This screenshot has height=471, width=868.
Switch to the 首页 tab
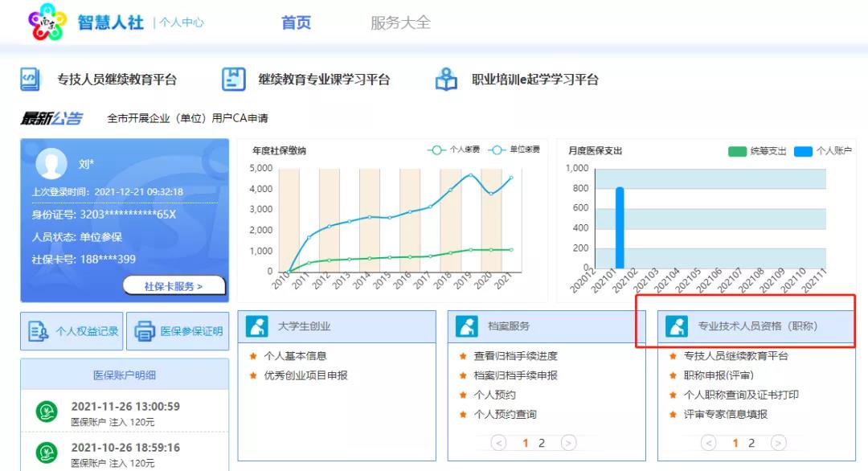tap(296, 23)
